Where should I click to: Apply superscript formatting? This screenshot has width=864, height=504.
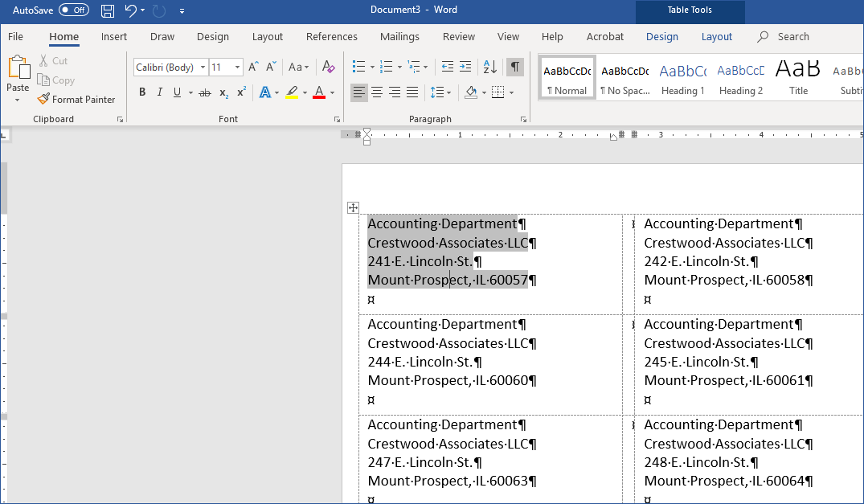tap(241, 92)
